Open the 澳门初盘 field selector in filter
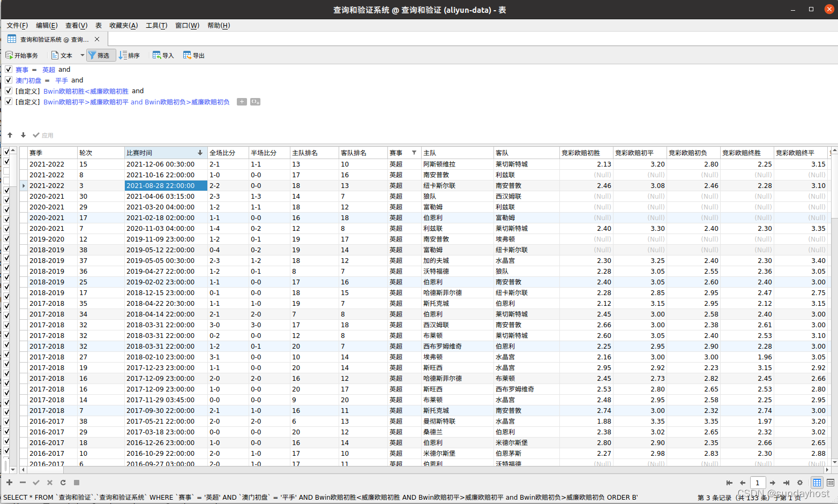The width and height of the screenshot is (838, 504). click(28, 80)
